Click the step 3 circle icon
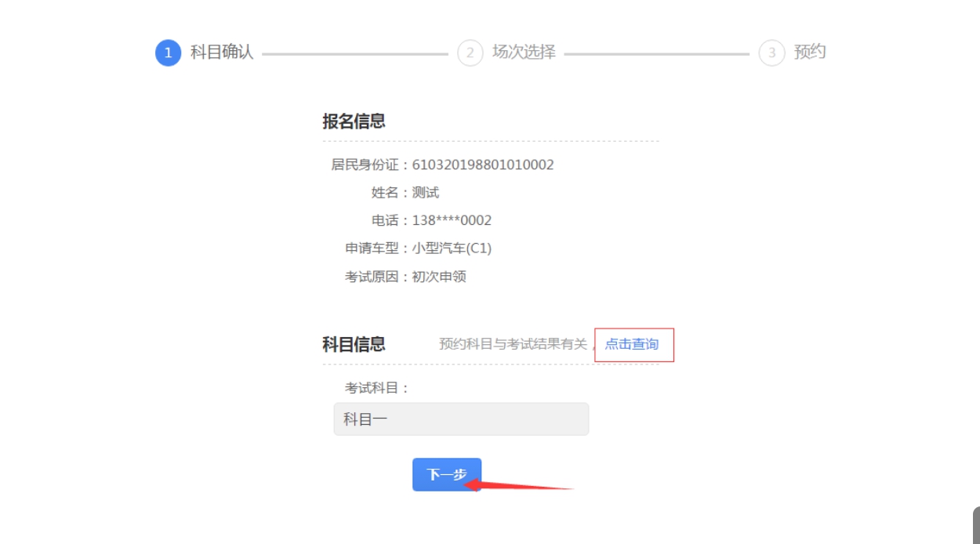 click(771, 53)
